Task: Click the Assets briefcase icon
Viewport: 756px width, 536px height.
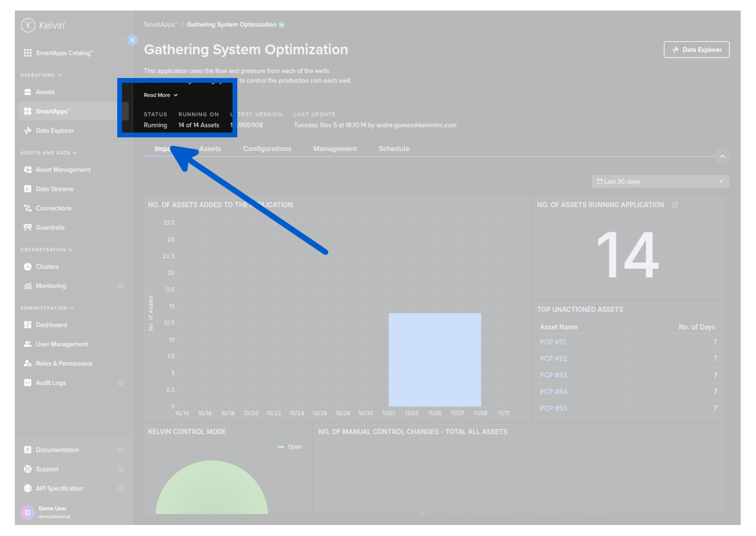Action: tap(28, 92)
